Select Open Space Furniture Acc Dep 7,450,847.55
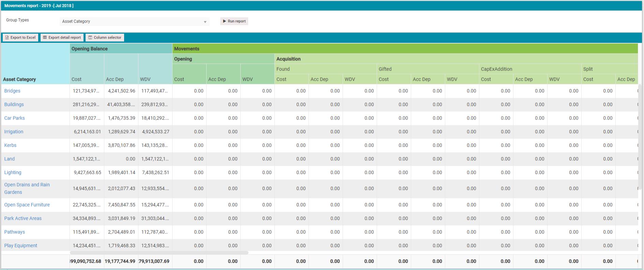644x270 pixels. click(121, 205)
